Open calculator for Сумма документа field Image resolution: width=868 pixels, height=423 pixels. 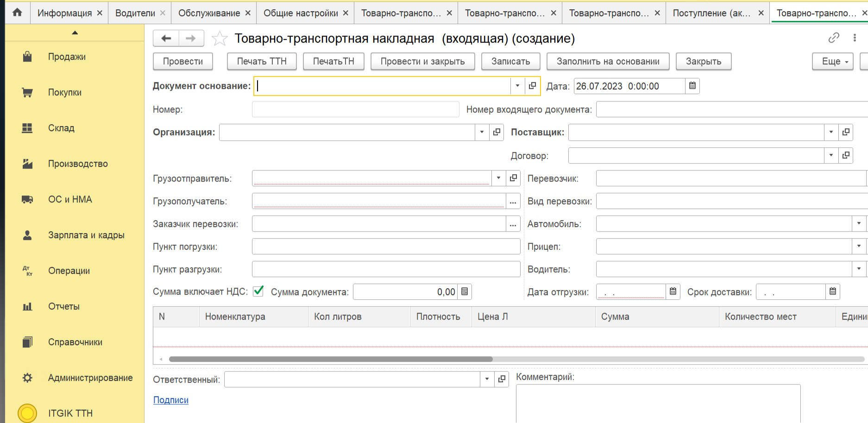(x=465, y=292)
